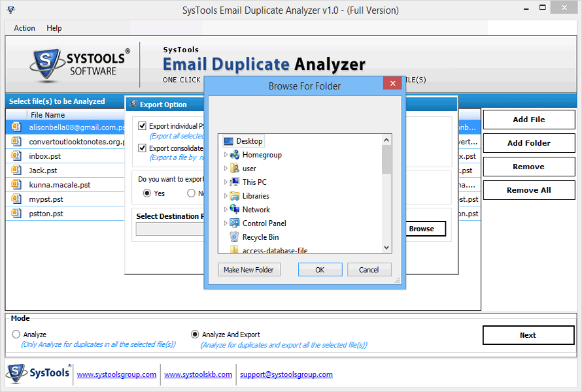Open the support@systoolsgroup.com email link

tap(286, 374)
